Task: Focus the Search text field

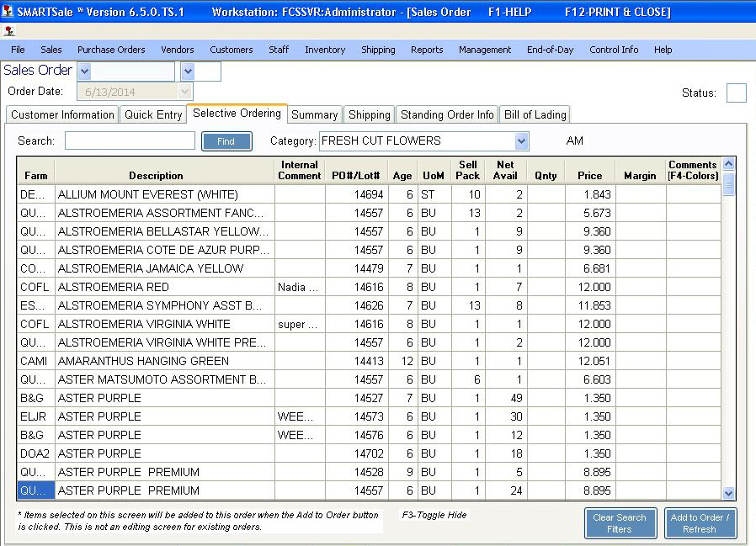Action: coord(130,141)
